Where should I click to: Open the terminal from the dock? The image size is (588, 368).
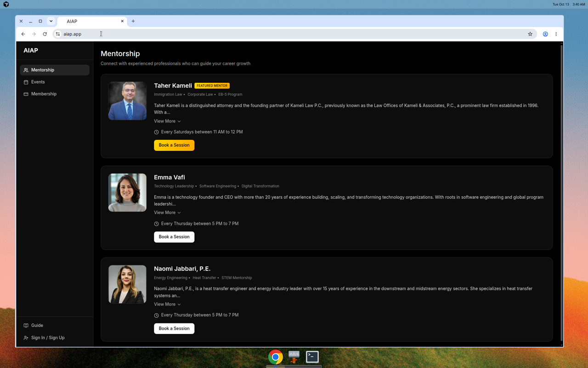(312, 356)
